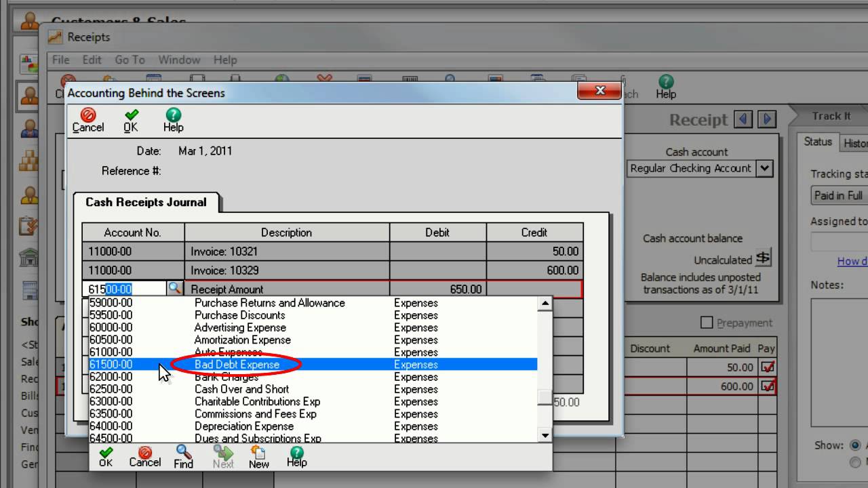Image resolution: width=868 pixels, height=488 pixels.
Task: Click the colorful chart icon in navigation sidebar
Action: (29, 64)
